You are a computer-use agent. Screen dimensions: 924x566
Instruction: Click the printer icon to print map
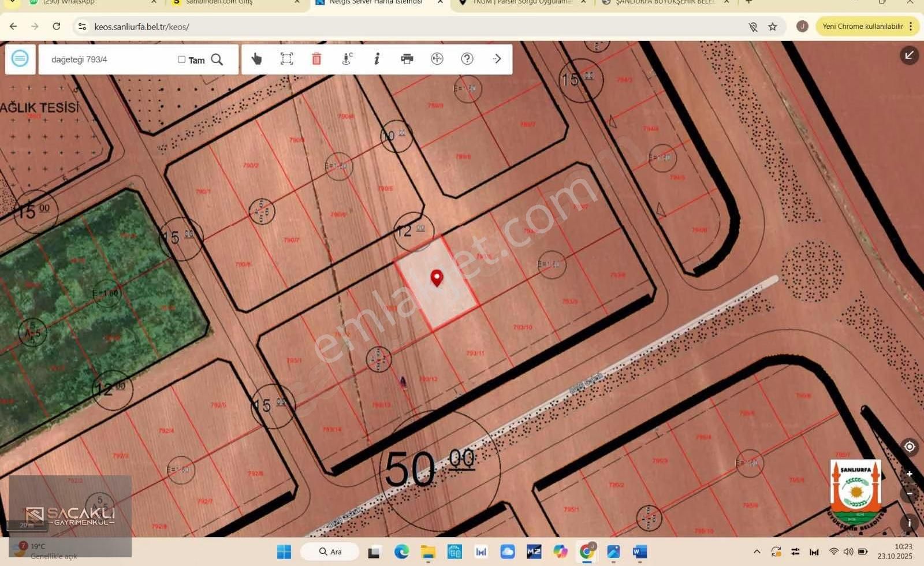pyautogui.click(x=407, y=59)
